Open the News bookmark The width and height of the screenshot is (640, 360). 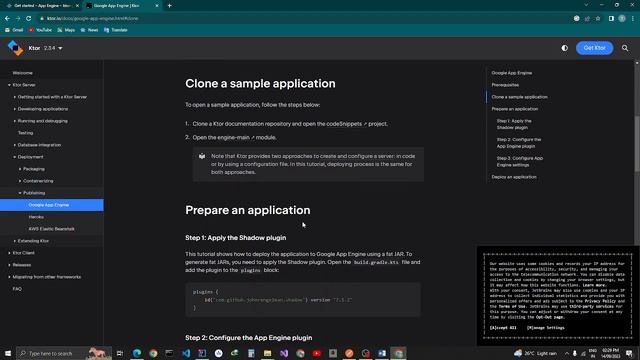tap(89, 30)
